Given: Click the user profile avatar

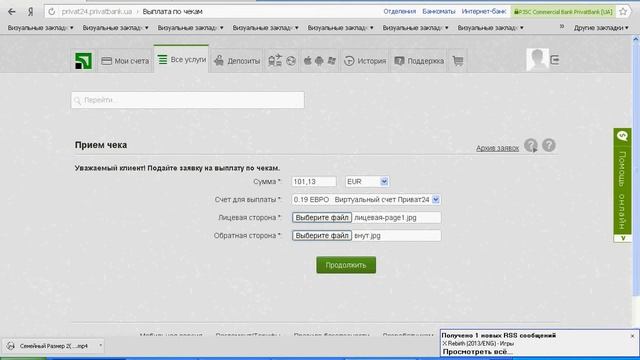Looking at the screenshot, I should click(x=537, y=59).
